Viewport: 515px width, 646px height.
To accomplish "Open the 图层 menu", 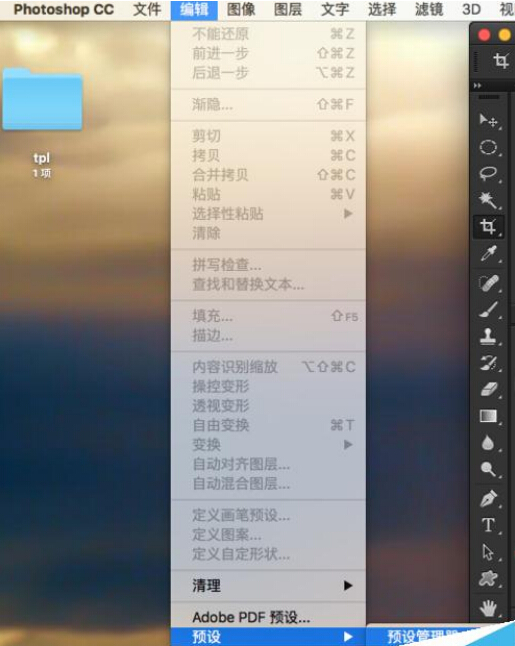I will [x=288, y=9].
